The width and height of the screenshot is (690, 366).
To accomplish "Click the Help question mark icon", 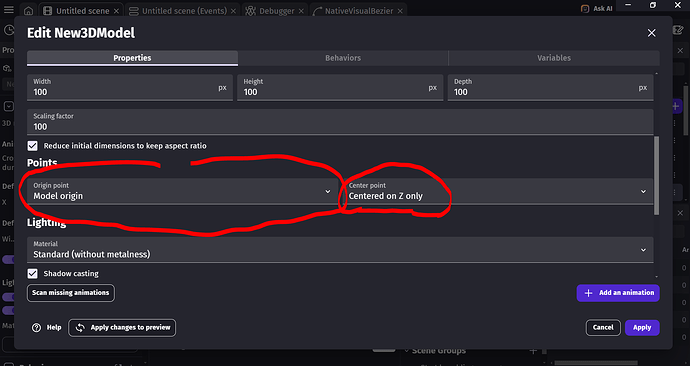I will click(37, 327).
